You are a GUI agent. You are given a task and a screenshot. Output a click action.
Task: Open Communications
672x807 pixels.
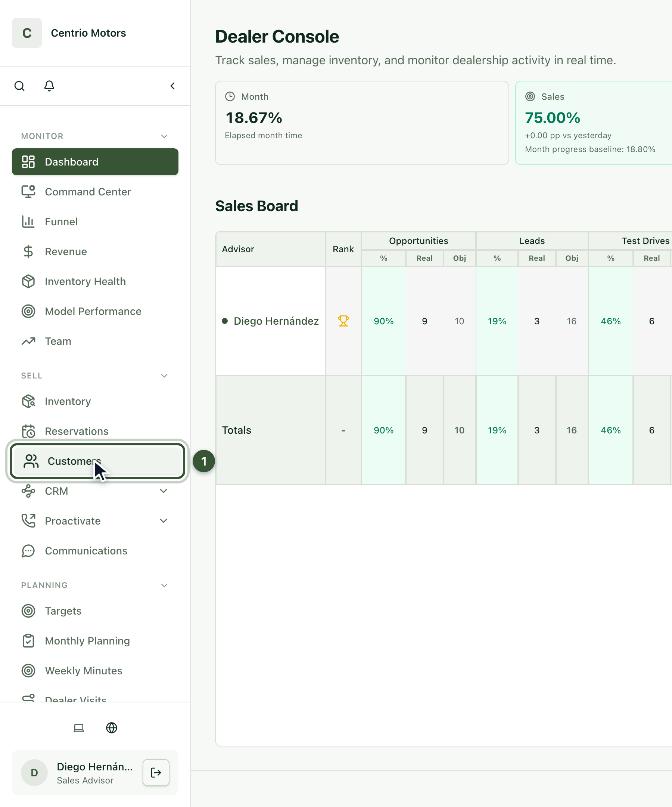point(95,551)
